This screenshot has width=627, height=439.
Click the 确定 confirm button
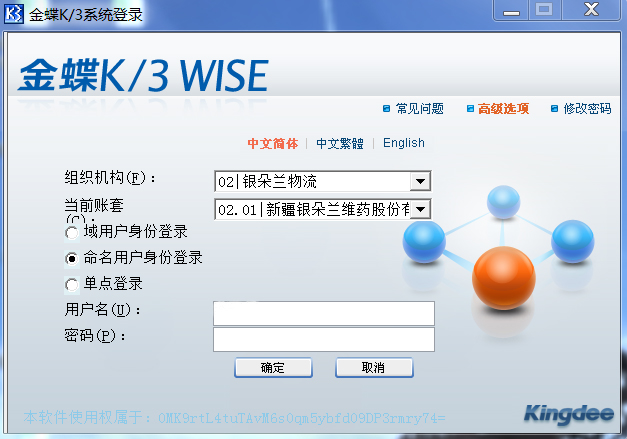[273, 367]
